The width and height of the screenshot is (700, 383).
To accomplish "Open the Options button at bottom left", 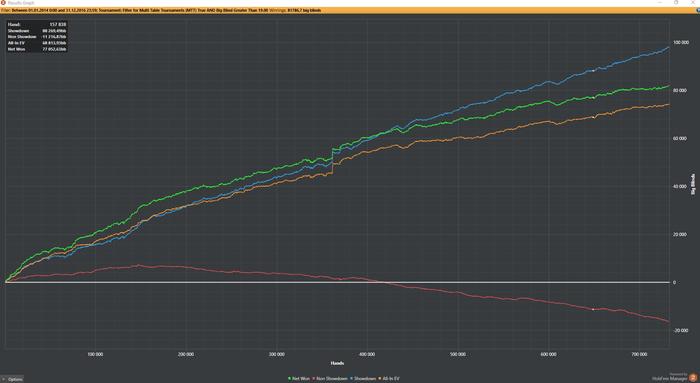I will coord(12,379).
